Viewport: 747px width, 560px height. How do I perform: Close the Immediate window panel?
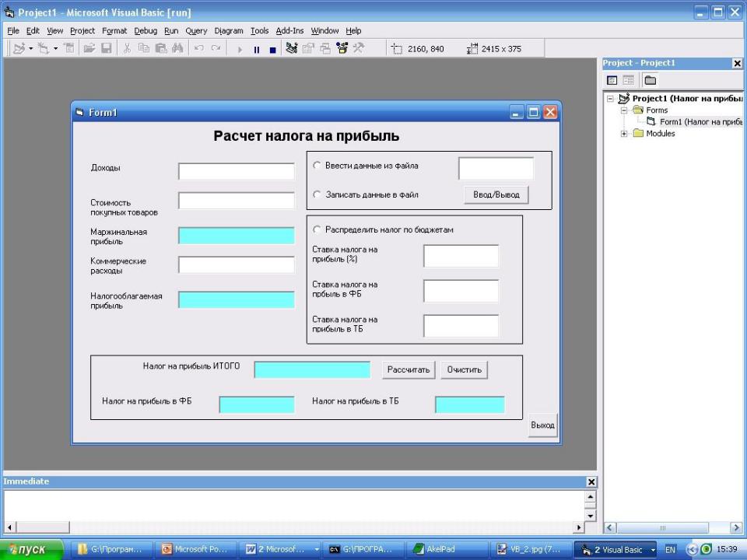tap(591, 482)
